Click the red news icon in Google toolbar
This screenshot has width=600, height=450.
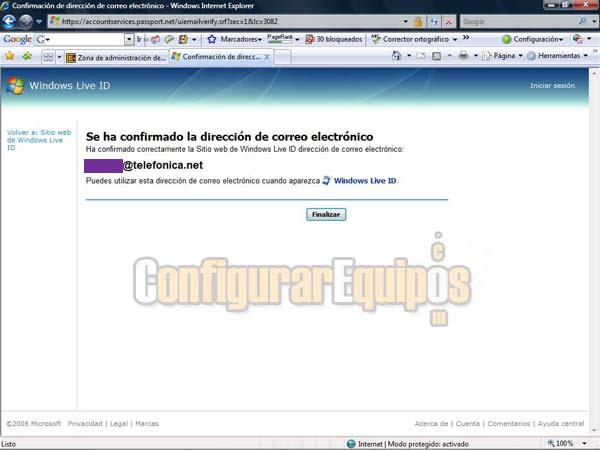click(155, 39)
